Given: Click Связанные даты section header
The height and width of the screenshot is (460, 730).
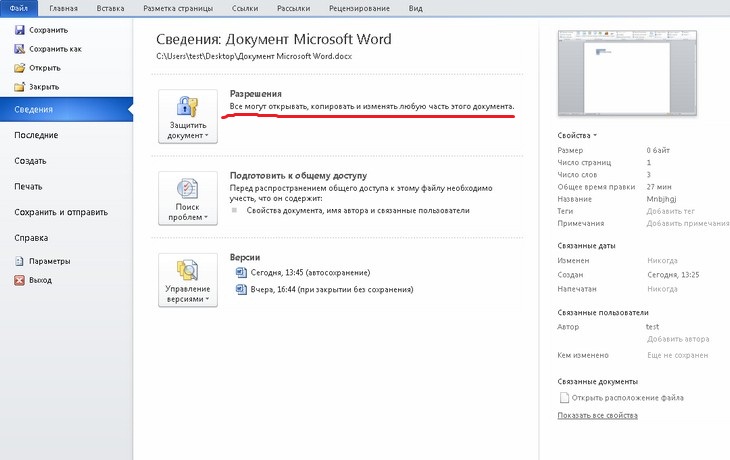Looking at the screenshot, I should [586, 246].
